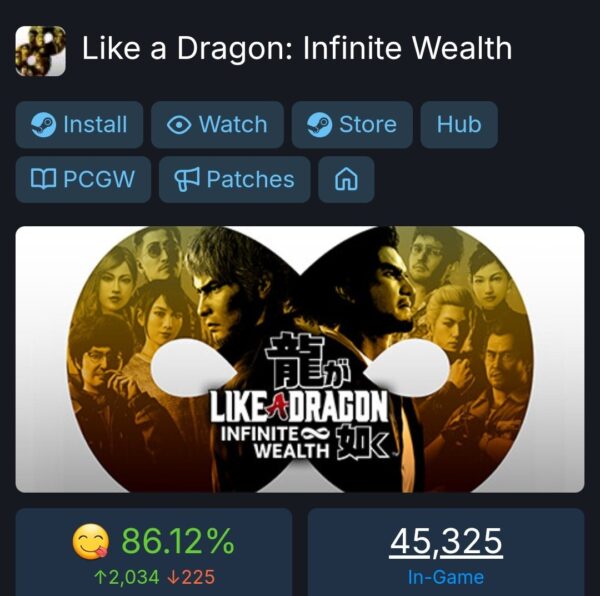Click the megaphone icon beside Patches

187,179
